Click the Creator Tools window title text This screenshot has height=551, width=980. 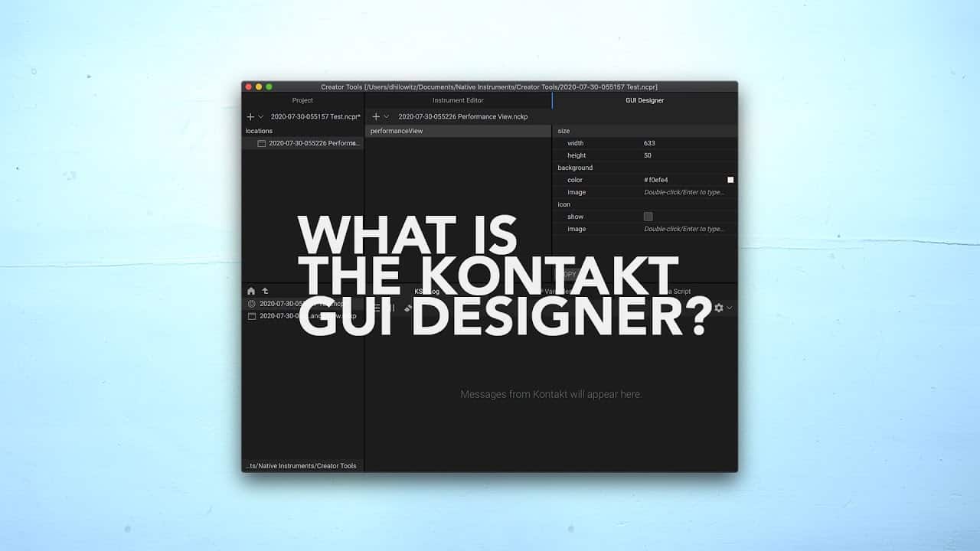[489, 87]
